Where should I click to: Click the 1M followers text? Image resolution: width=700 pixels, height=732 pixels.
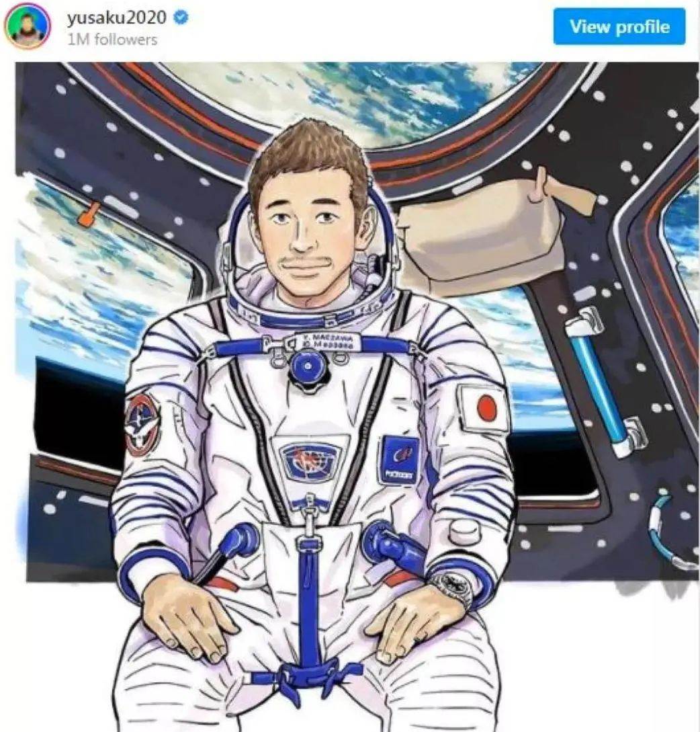(112, 40)
